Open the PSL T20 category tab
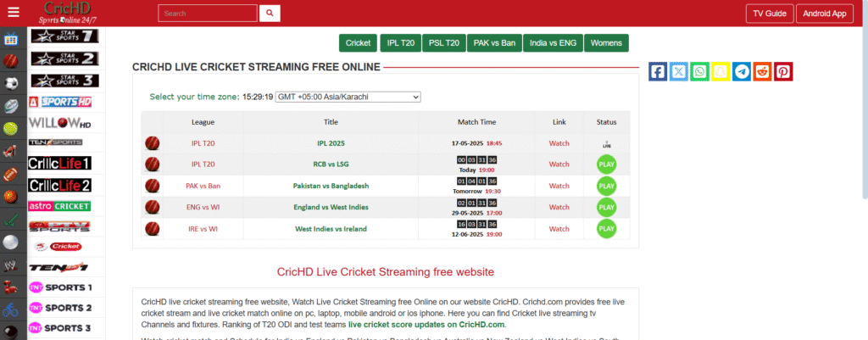The width and height of the screenshot is (868, 340). click(444, 43)
